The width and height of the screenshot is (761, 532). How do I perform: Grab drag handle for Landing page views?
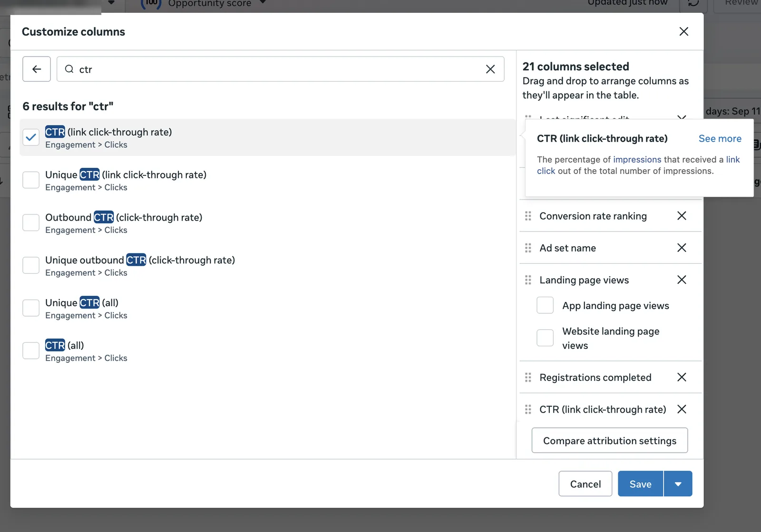tap(528, 280)
